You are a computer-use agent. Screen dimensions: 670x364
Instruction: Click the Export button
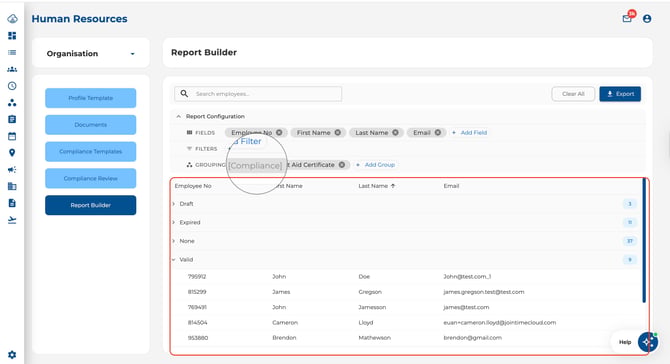620,94
